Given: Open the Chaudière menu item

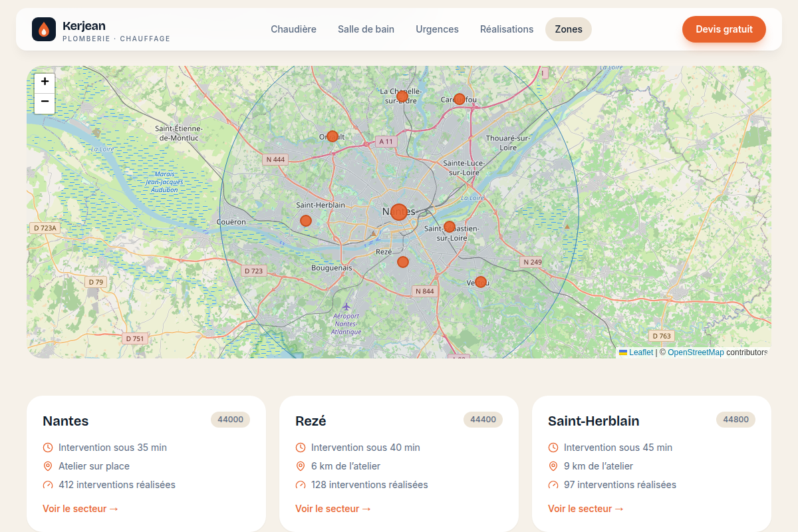Looking at the screenshot, I should [293, 29].
